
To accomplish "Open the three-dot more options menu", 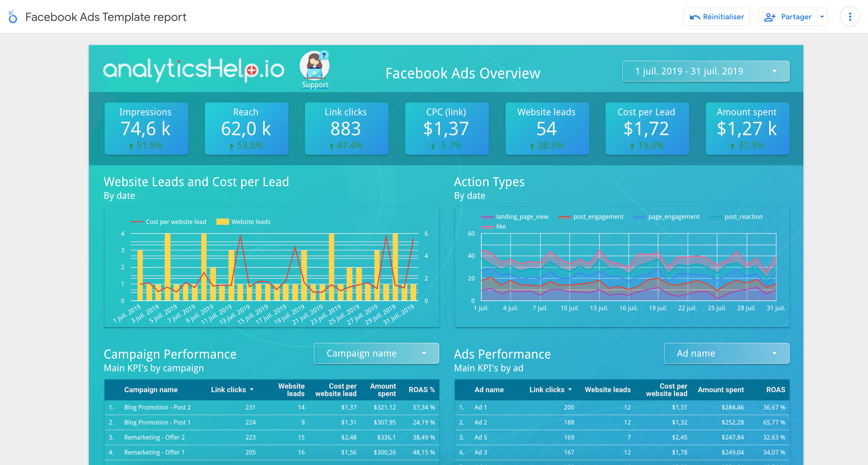I will (x=850, y=17).
